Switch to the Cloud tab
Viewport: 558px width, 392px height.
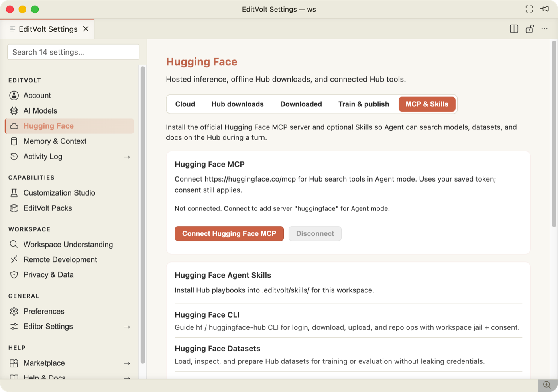[x=185, y=104]
